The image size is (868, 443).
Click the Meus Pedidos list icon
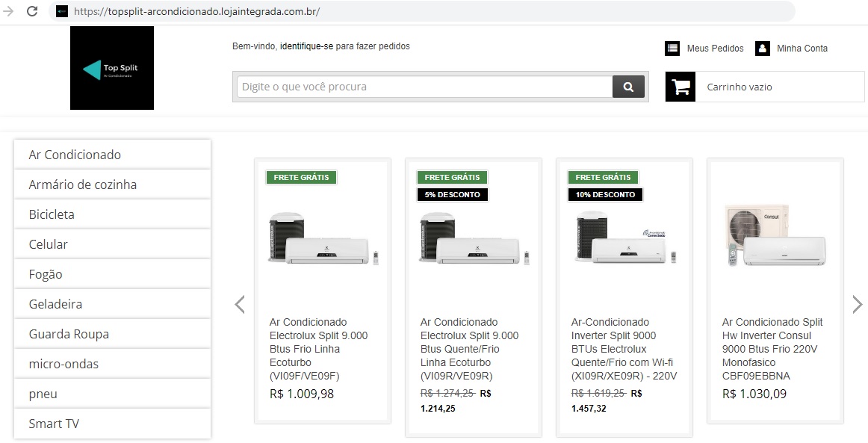pyautogui.click(x=672, y=48)
